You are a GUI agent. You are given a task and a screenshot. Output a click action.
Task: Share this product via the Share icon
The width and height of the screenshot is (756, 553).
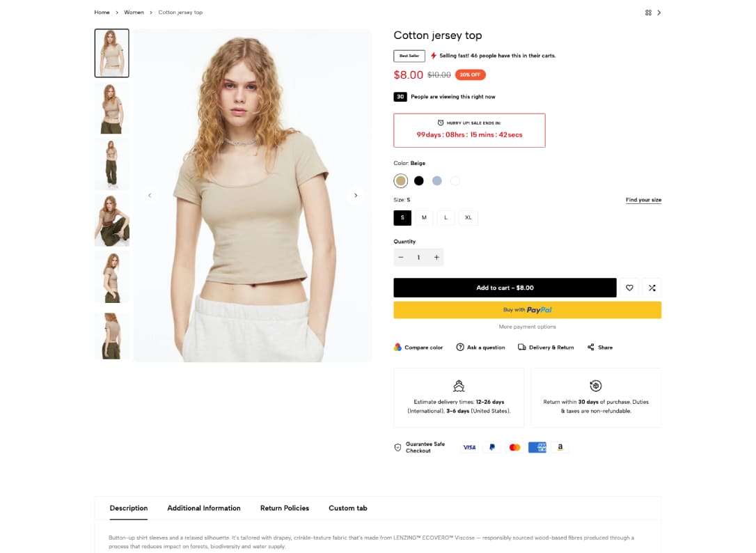pyautogui.click(x=590, y=347)
